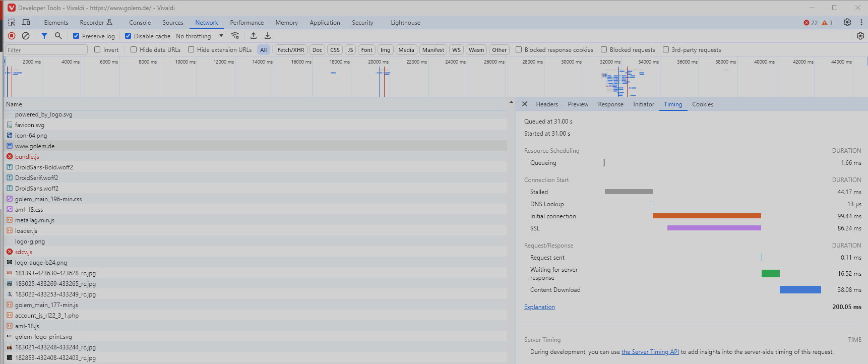Filter requests by Font type

click(x=367, y=50)
